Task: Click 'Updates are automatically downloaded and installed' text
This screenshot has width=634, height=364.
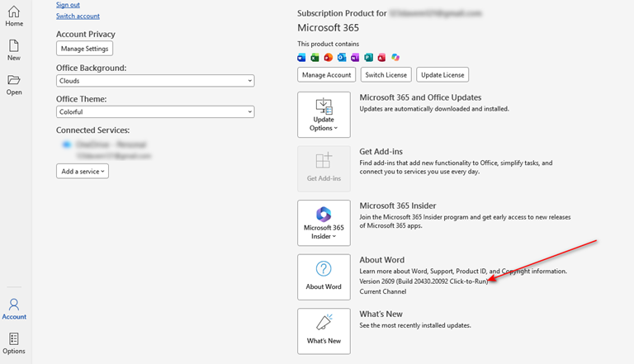Action: click(x=434, y=109)
